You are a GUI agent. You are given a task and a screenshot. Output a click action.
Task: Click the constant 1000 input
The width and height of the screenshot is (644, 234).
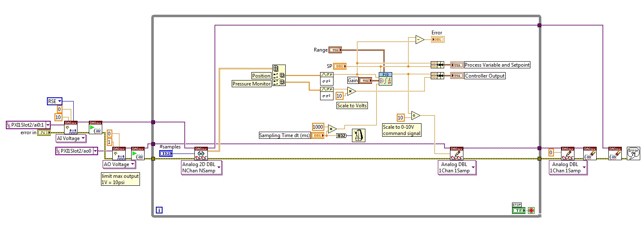coord(318,127)
